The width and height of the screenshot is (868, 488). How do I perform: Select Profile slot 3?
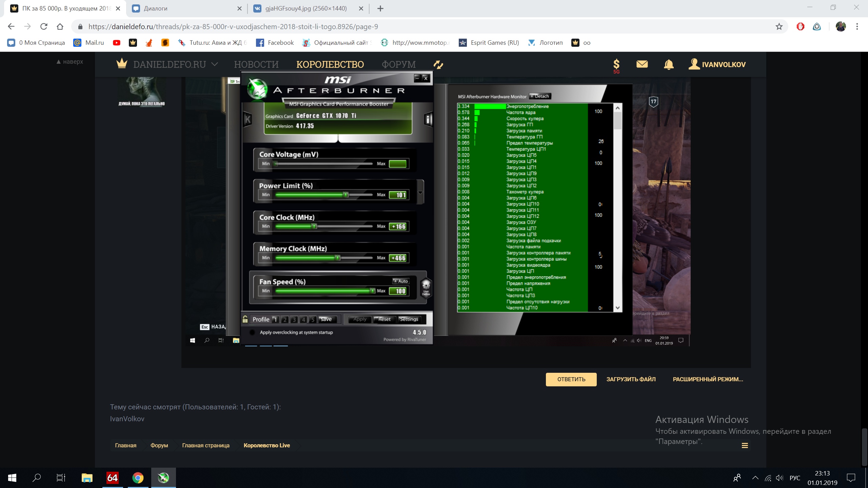(294, 319)
